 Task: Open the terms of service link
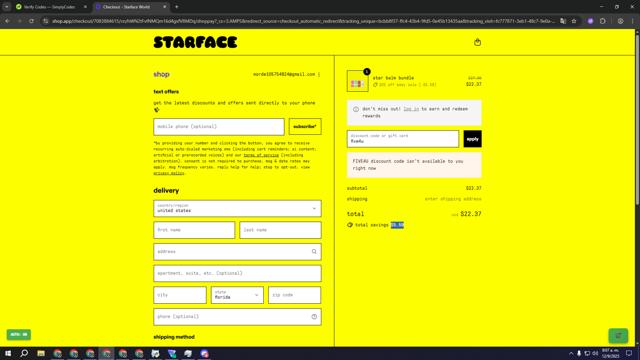pyautogui.click(x=261, y=155)
